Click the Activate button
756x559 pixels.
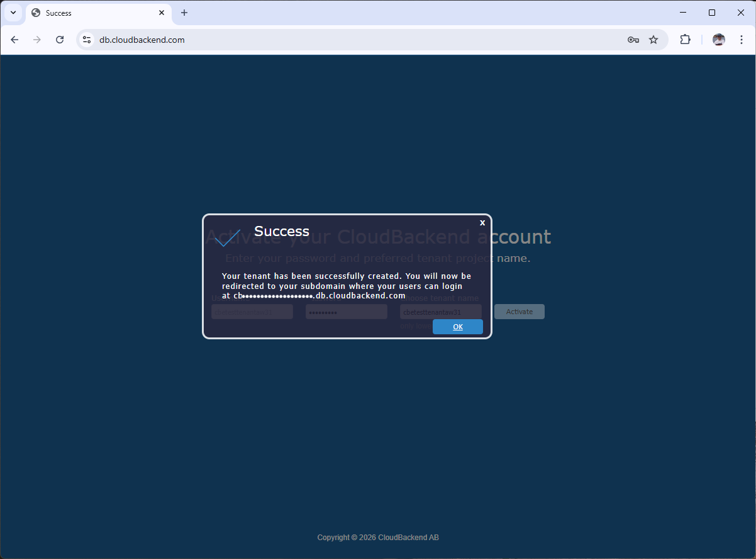[x=519, y=312]
